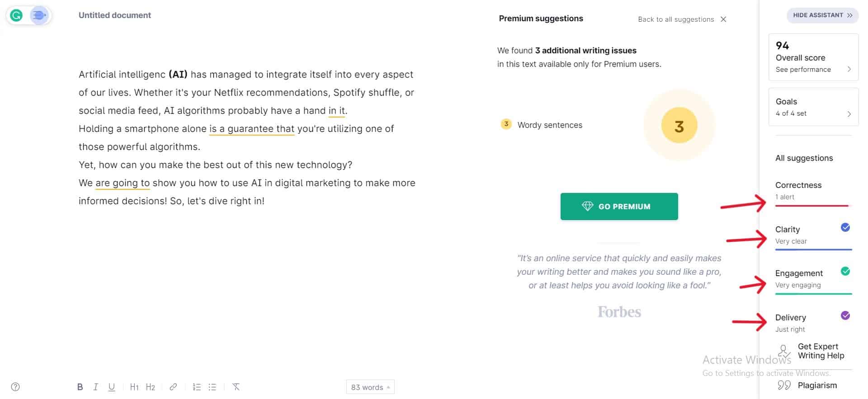Open help via the question mark icon
Image resolution: width=868 pixels, height=399 pixels.
click(15, 387)
